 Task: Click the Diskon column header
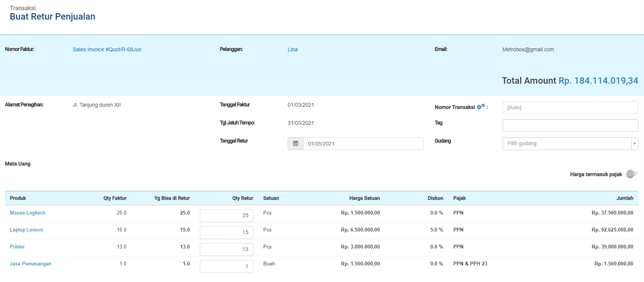[435, 198]
